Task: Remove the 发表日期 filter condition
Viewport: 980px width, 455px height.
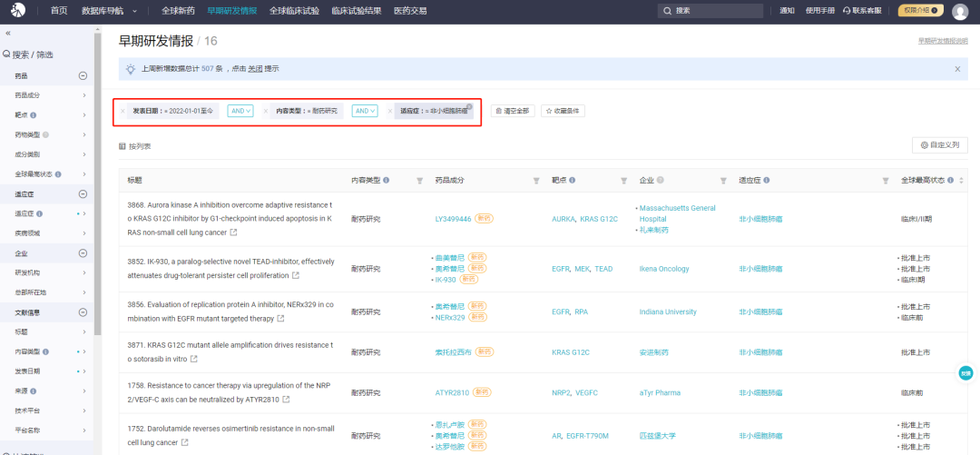Action: pos(122,112)
